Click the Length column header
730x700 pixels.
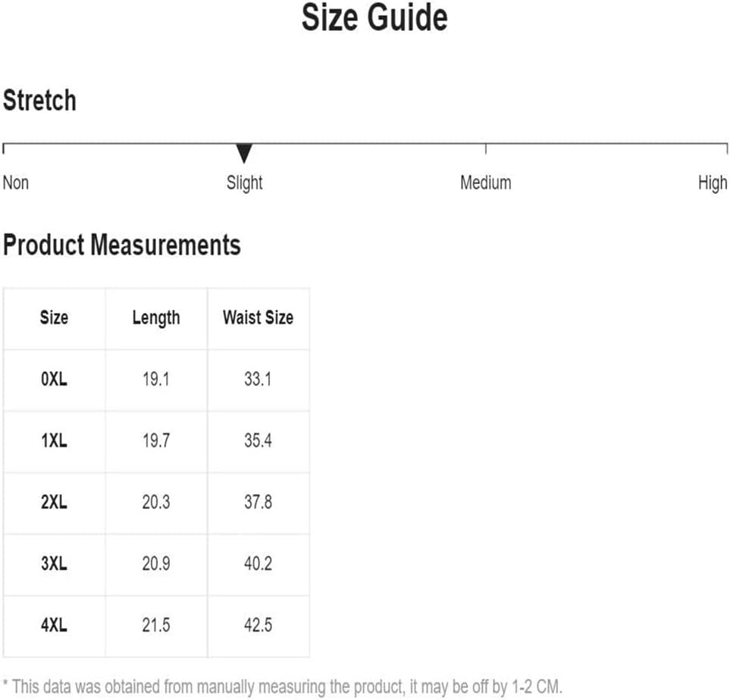point(156,319)
